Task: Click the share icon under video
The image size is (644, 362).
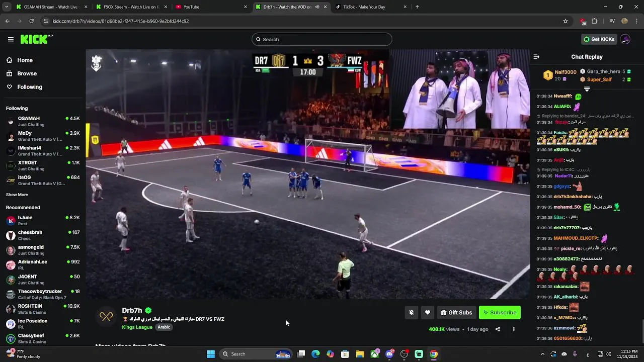Action: pyautogui.click(x=498, y=329)
